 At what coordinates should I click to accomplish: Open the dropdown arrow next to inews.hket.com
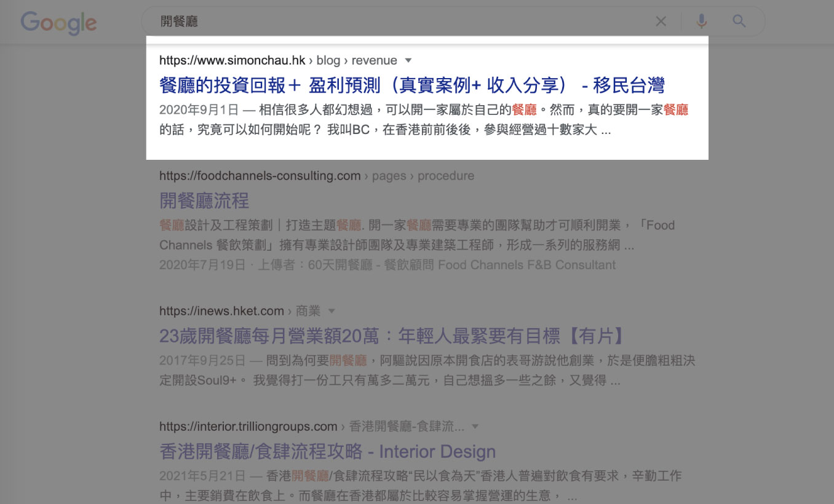[x=332, y=311]
